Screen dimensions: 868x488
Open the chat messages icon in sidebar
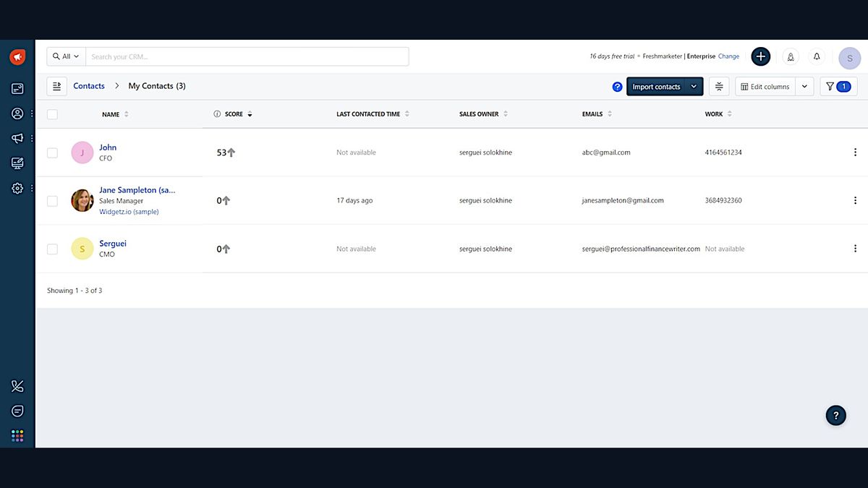[x=17, y=411]
